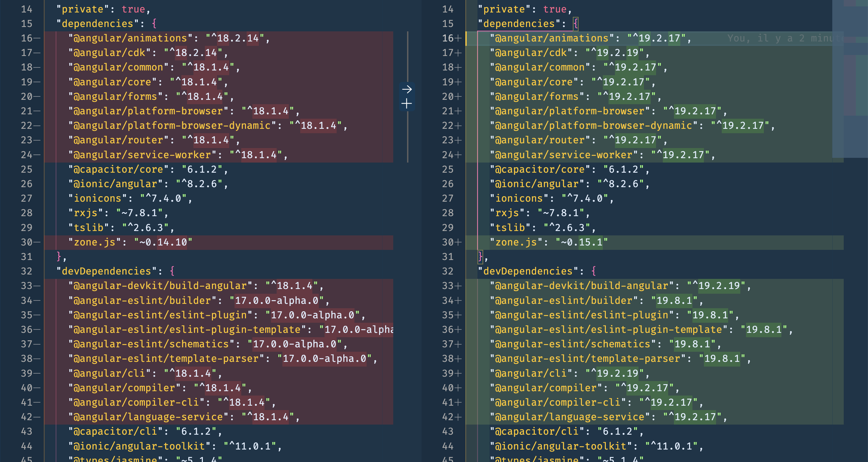Place cursor on the "@ionic/angular" line
Viewport: 868px width, 462px height.
[115, 184]
